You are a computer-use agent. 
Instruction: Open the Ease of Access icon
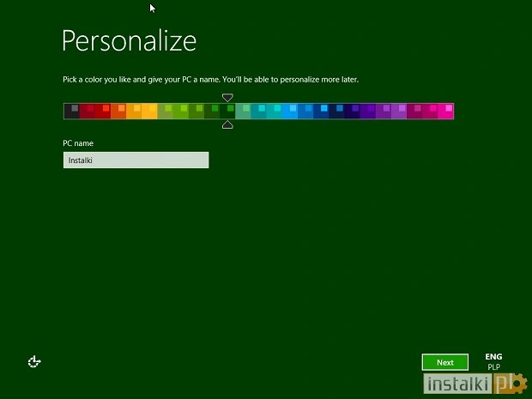click(34, 362)
